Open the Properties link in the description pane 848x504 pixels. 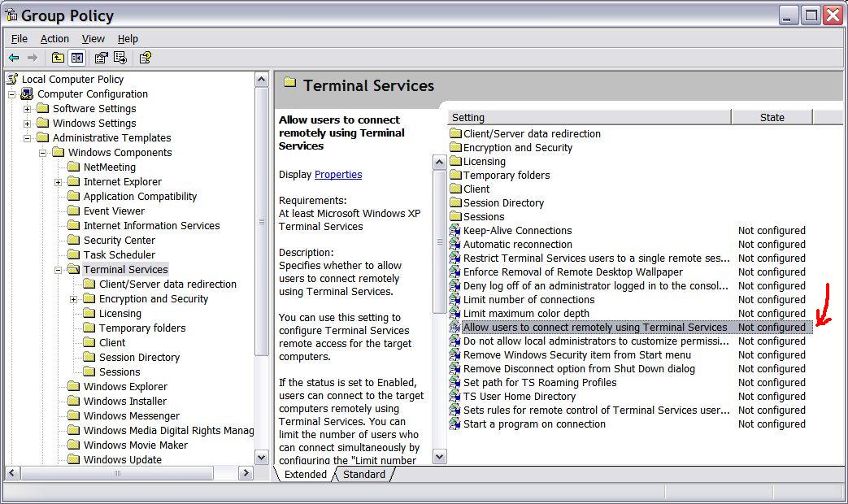(x=337, y=174)
